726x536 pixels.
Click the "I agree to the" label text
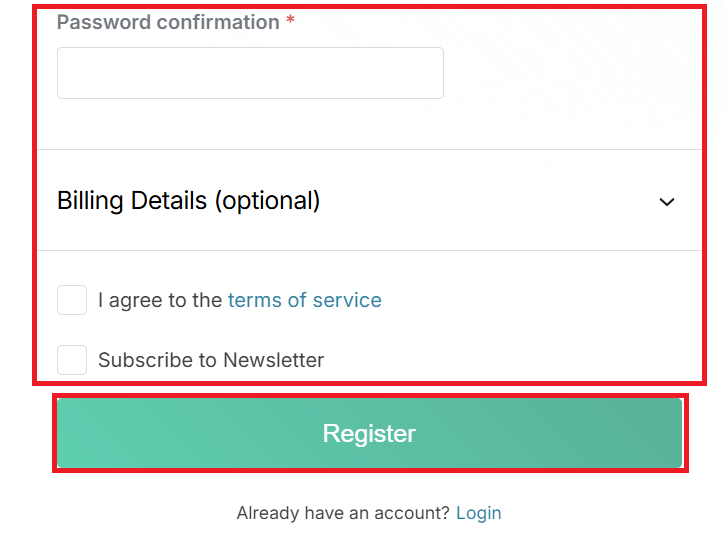tap(160, 300)
